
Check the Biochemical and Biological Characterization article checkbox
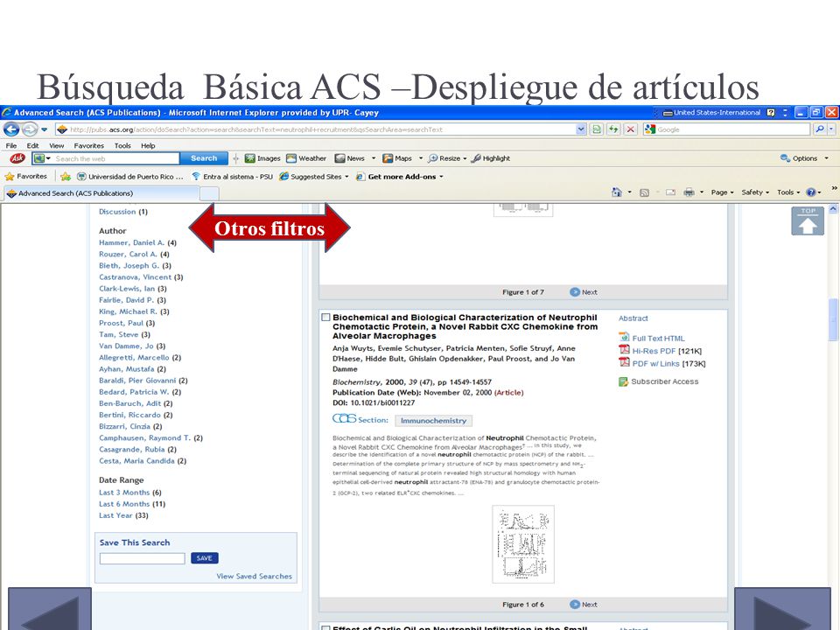coord(325,317)
